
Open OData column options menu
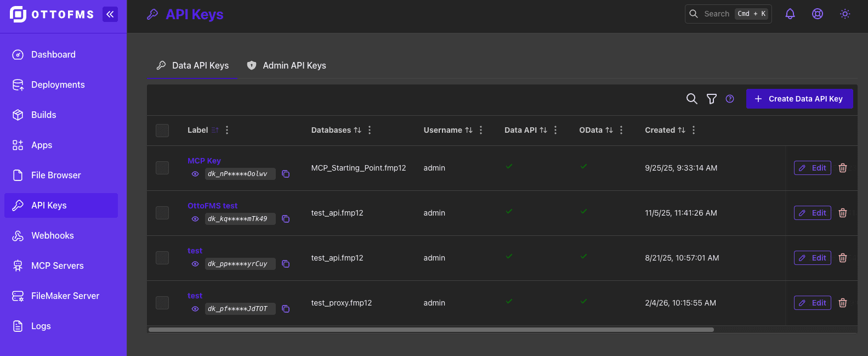pyautogui.click(x=621, y=130)
